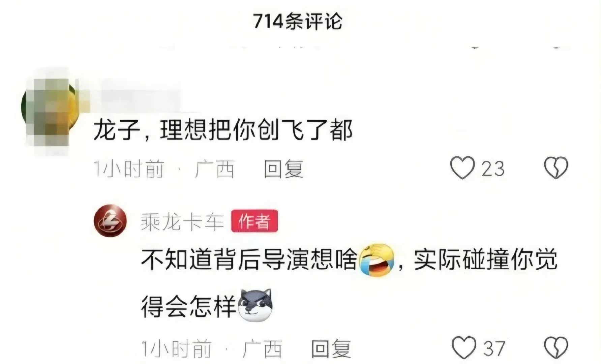Image resolution: width=601 pixels, height=364 pixels.
Task: Select the author's reply text 不知道背后导演想啥
Action: (x=249, y=260)
